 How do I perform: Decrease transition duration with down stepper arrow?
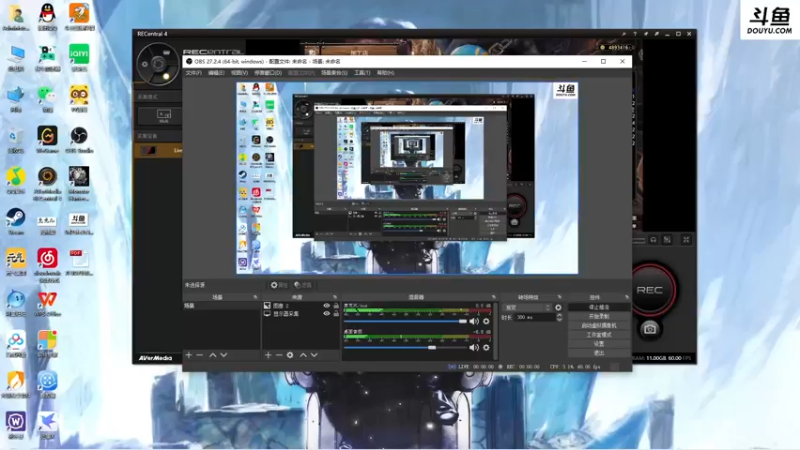tap(559, 319)
